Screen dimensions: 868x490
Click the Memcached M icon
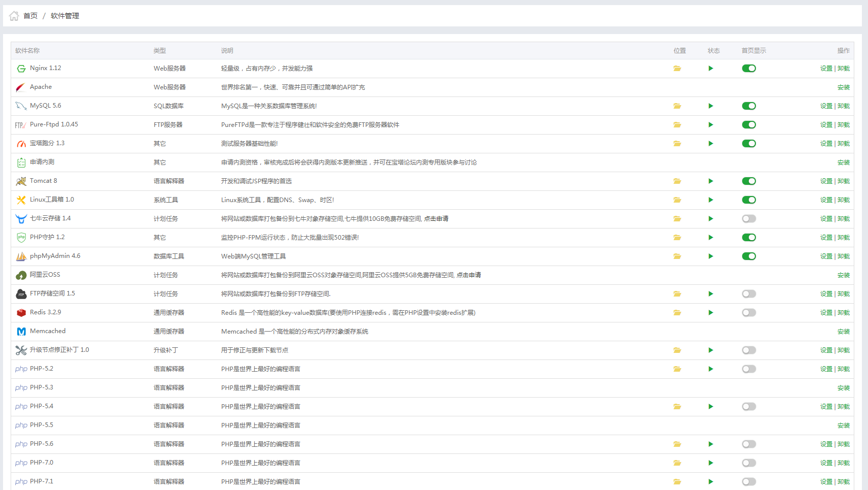click(x=21, y=332)
